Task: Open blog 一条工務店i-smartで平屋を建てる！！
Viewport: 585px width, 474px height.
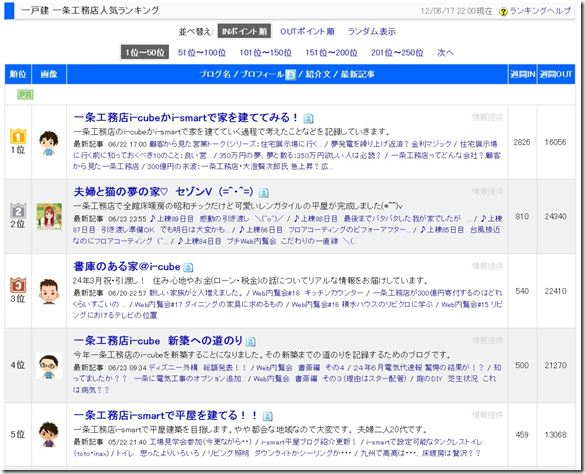Action: (x=165, y=415)
